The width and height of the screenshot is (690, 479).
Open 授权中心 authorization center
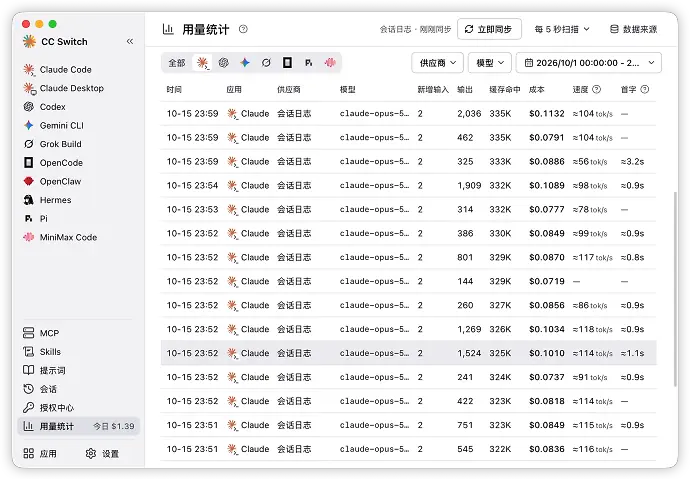click(48, 408)
